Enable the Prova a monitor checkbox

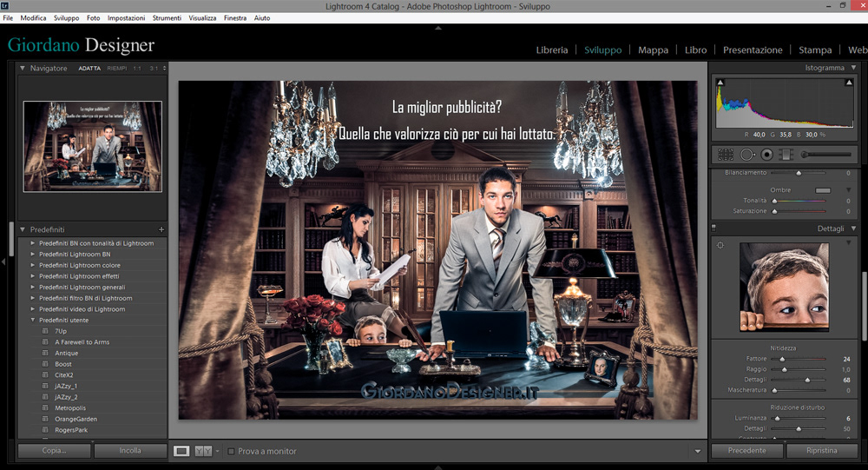232,451
